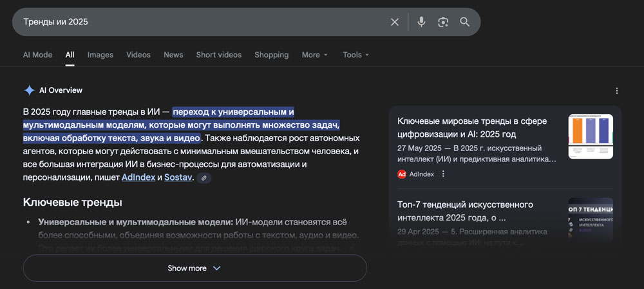The image size is (644, 289).
Task: Open three-dot menu next to AdIndex source
Action: (443, 174)
